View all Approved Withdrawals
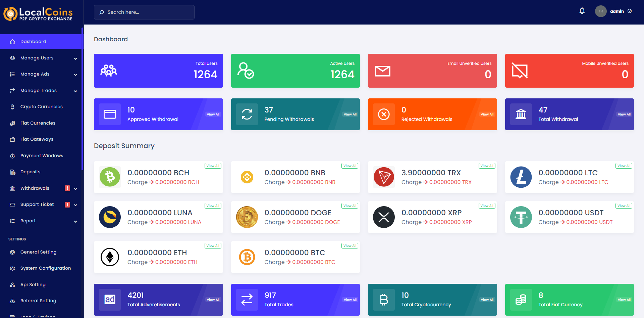The image size is (644, 318). [x=213, y=115]
